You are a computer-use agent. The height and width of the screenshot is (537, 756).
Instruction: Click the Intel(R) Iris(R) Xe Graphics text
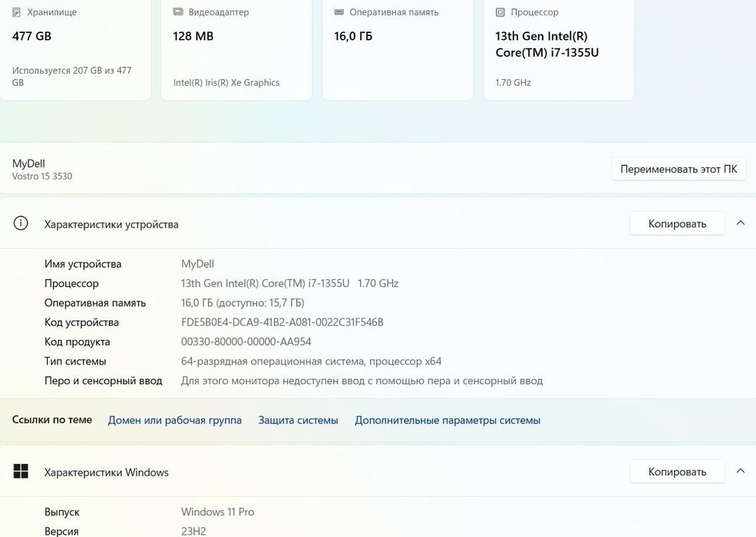(226, 82)
